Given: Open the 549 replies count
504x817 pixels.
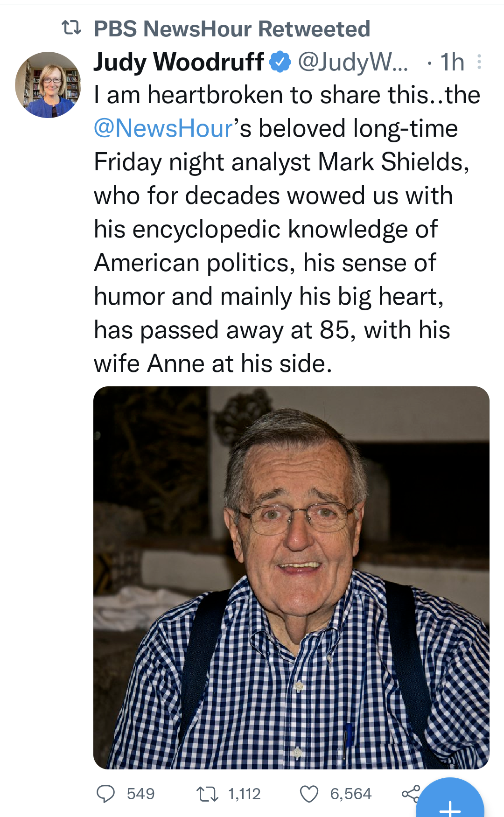Looking at the screenshot, I should click(140, 794).
